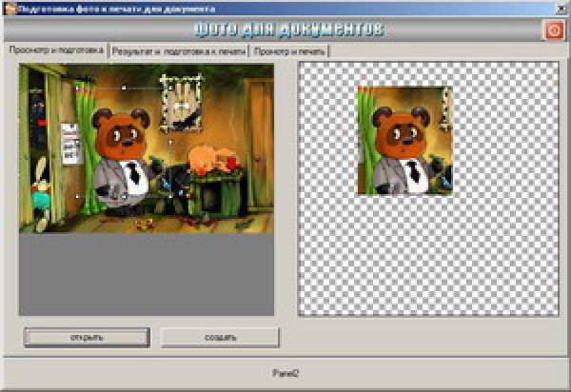Click the app icon in title bar
The height and width of the screenshot is (392, 571).
pyautogui.click(x=10, y=9)
